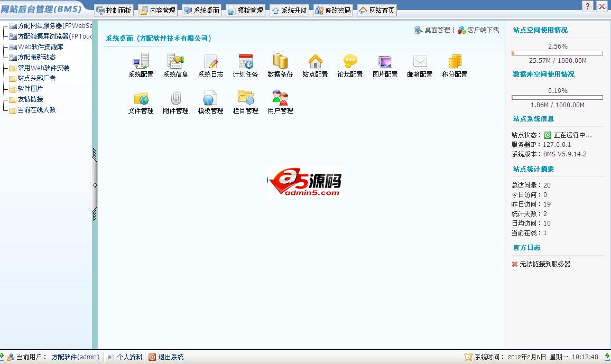The height and width of the screenshot is (364, 611).
Task: Open the 附件管理 paperclip icon
Action: click(x=175, y=101)
